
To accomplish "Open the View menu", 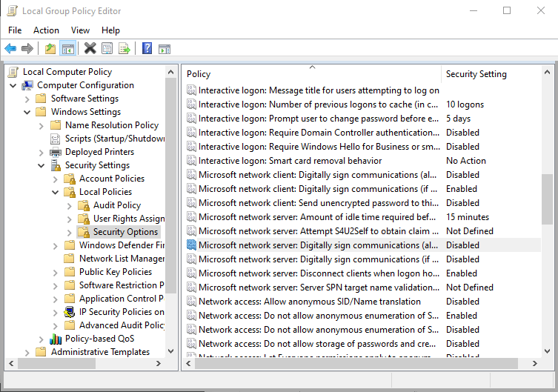I will (x=80, y=30).
